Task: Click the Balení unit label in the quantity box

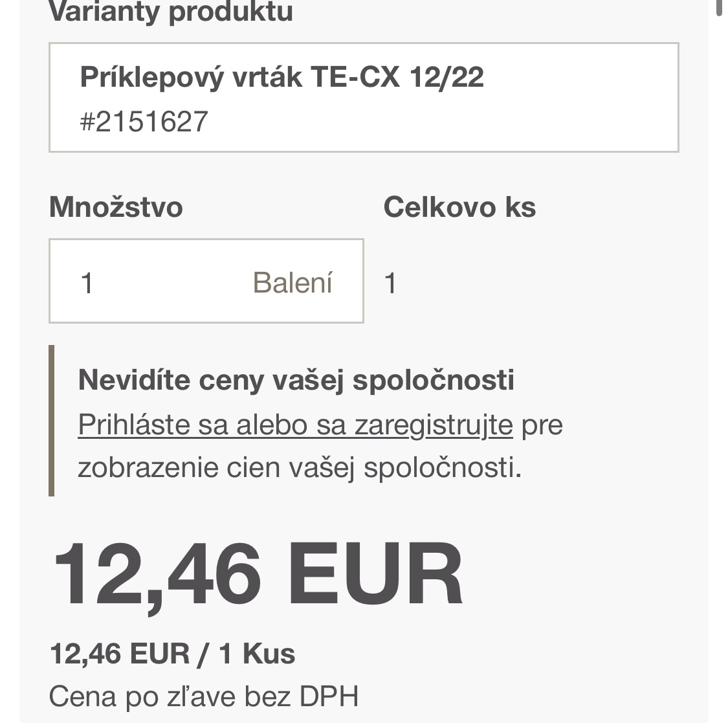Action: click(x=292, y=283)
